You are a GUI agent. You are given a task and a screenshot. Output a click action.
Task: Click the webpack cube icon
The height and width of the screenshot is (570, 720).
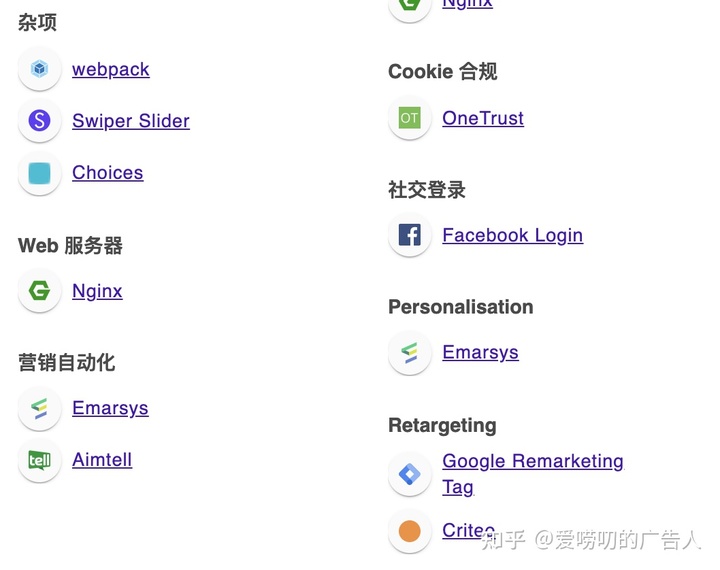tap(39, 69)
